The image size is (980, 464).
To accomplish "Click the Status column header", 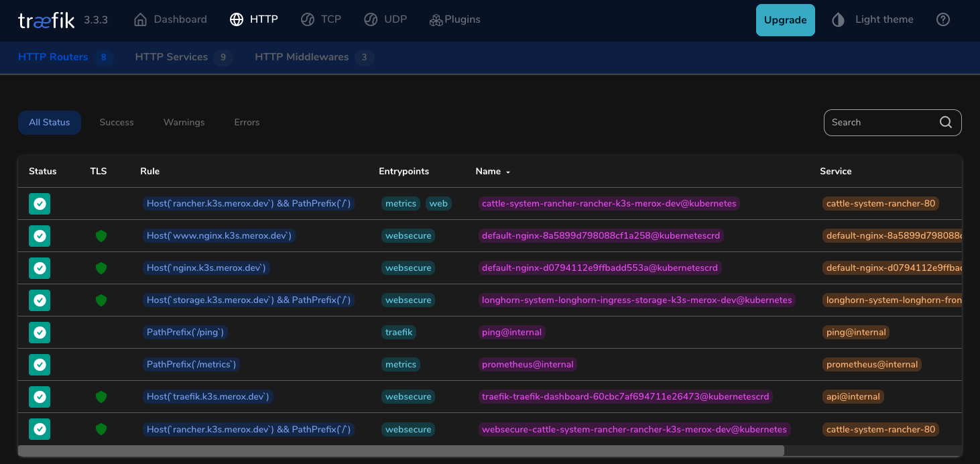I will point(43,172).
